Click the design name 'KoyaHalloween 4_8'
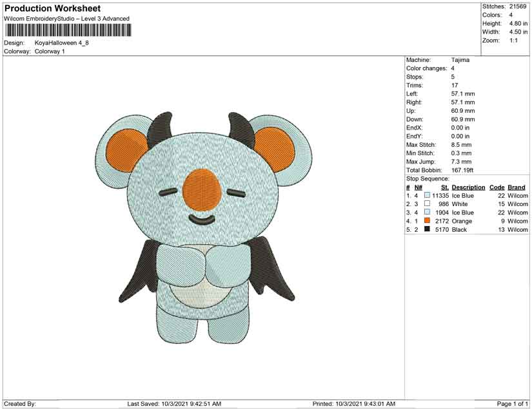532x409 pixels. pyautogui.click(x=62, y=43)
